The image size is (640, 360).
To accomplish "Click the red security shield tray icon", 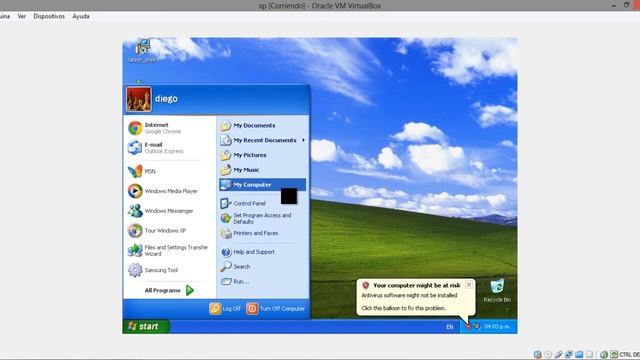I will point(468,327).
